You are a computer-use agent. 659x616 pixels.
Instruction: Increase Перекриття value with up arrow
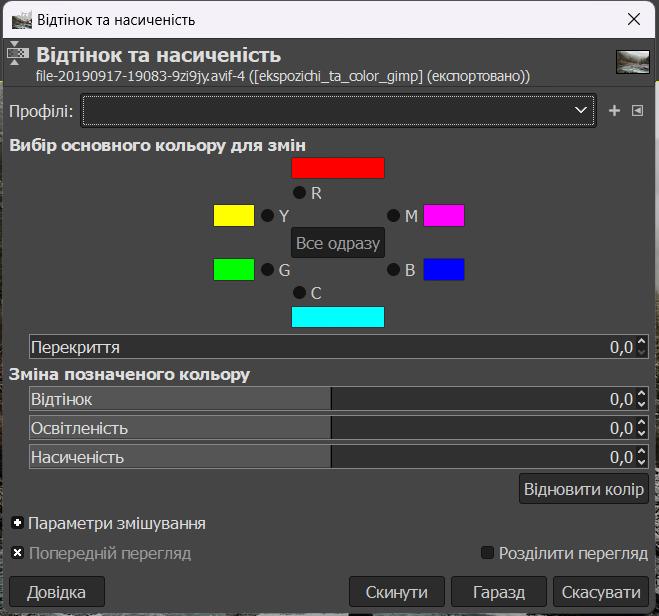[641, 341]
